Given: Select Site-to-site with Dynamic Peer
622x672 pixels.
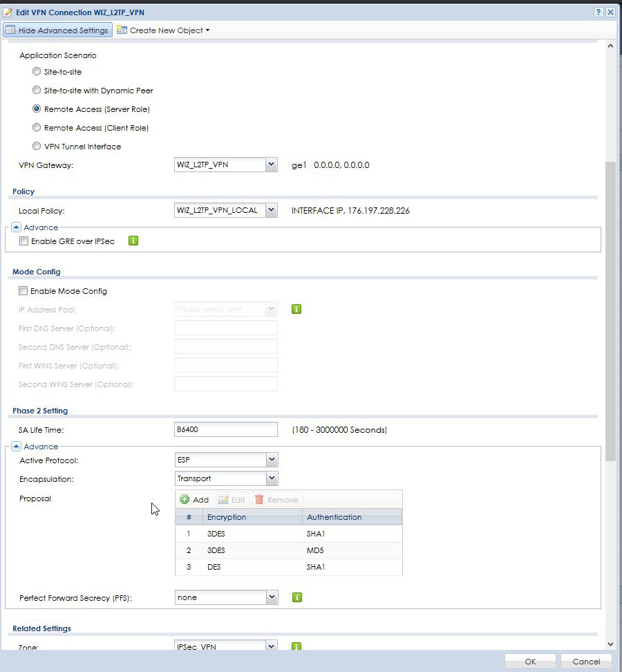Looking at the screenshot, I should coord(37,91).
